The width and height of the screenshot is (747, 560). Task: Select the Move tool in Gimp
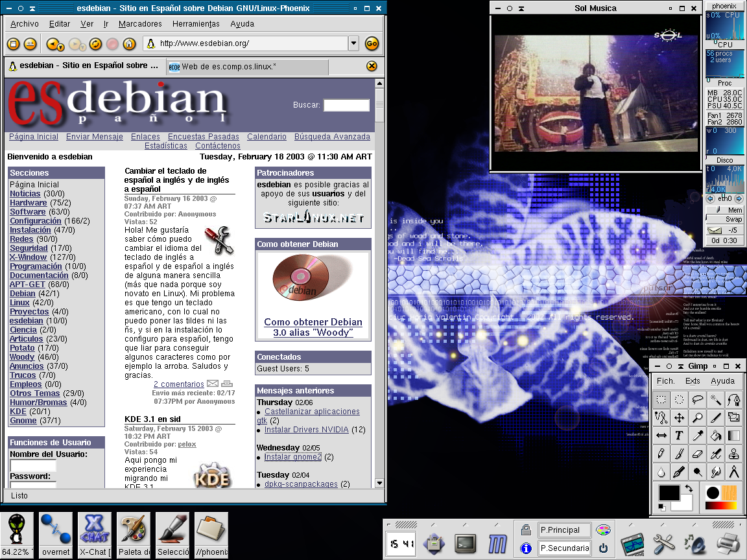click(679, 417)
